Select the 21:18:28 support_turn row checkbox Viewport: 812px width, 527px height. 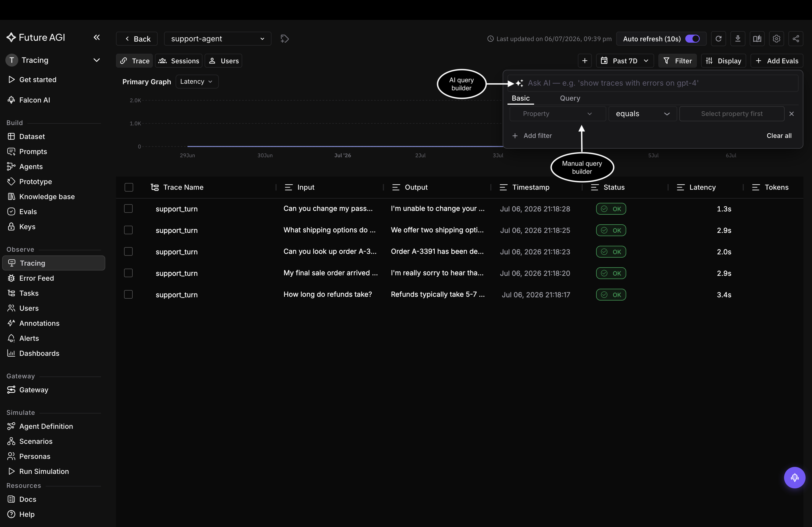pyautogui.click(x=128, y=208)
